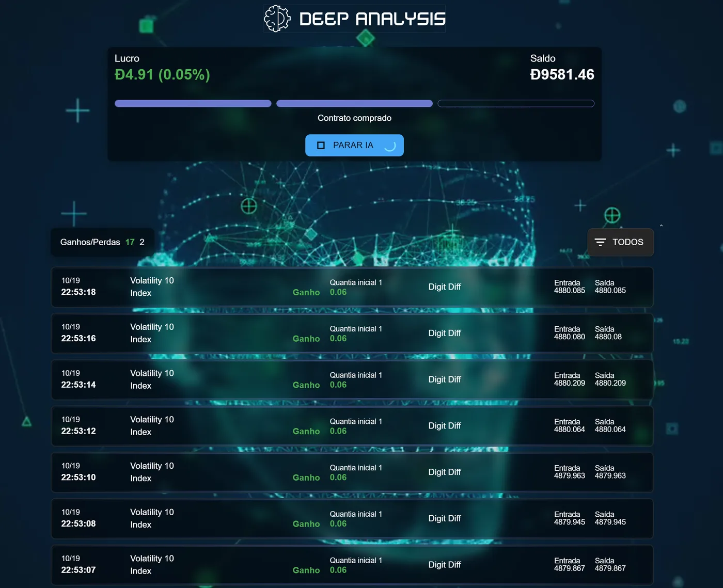The height and width of the screenshot is (588, 723).
Task: Click Entrada value 4879.867
Action: tap(570, 569)
